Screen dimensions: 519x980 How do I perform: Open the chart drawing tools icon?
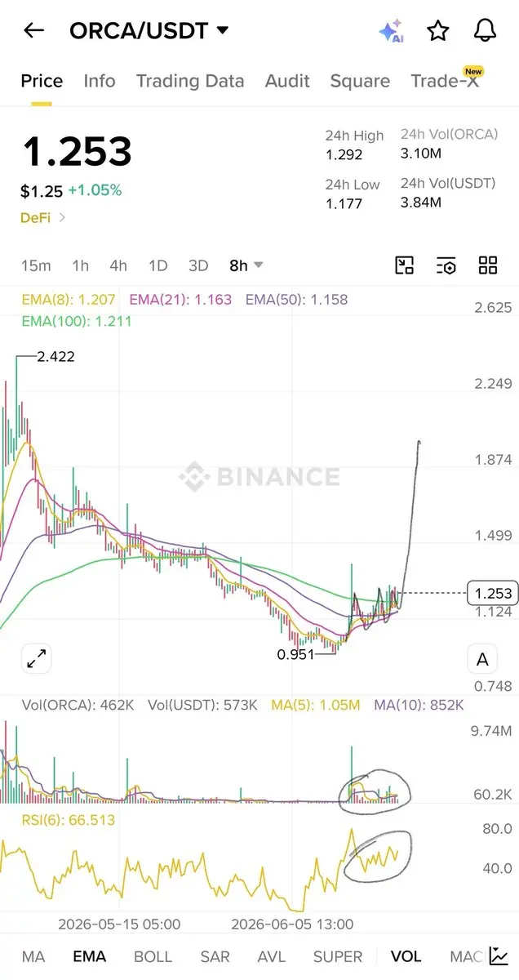[x=405, y=265]
